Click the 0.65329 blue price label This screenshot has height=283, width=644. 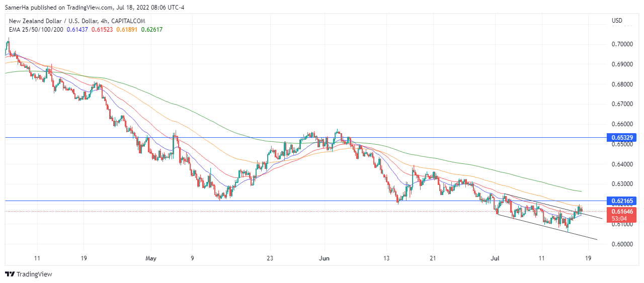point(622,137)
